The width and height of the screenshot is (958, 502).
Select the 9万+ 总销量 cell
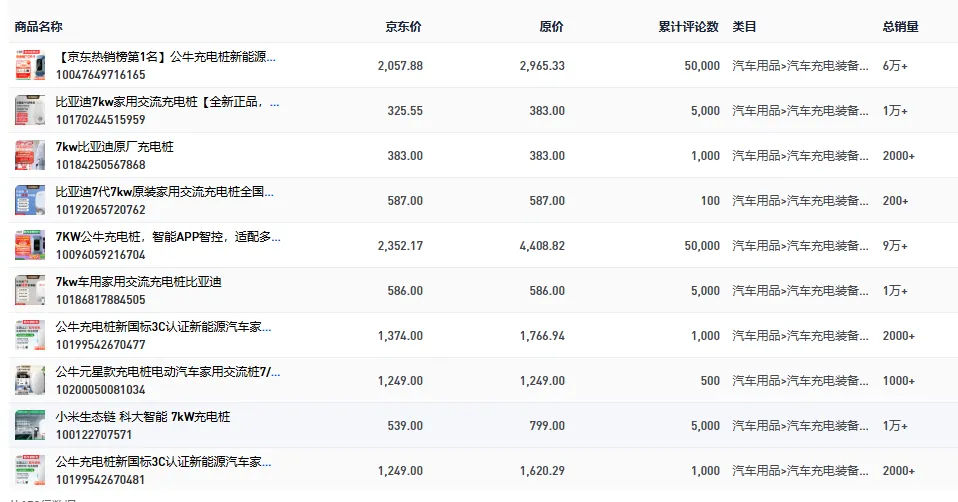coord(895,246)
